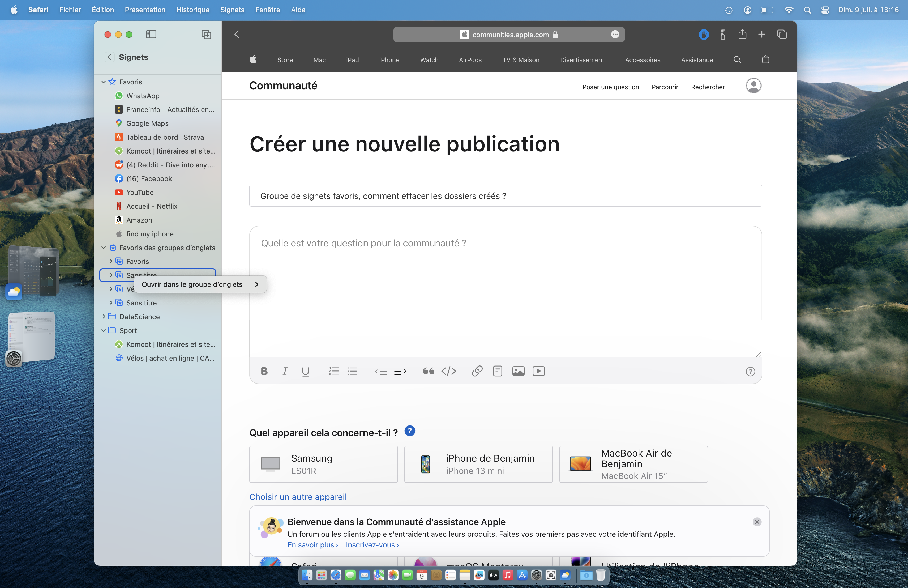Click the blockquote icon in editor toolbar
908x588 pixels.
click(428, 371)
